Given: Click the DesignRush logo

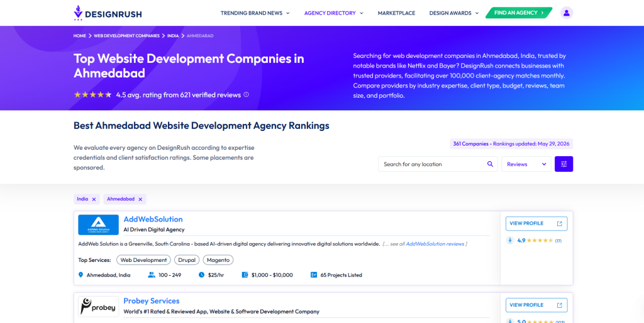Looking at the screenshot, I should [x=108, y=13].
